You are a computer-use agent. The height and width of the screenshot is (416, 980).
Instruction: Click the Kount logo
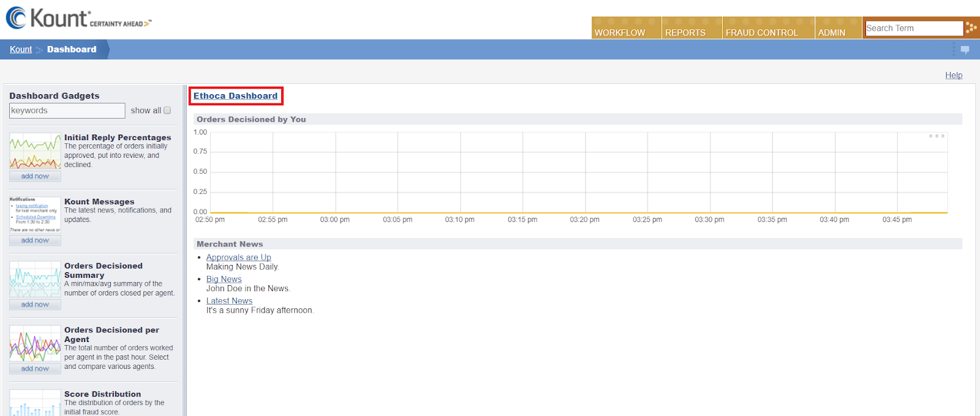pos(78,18)
